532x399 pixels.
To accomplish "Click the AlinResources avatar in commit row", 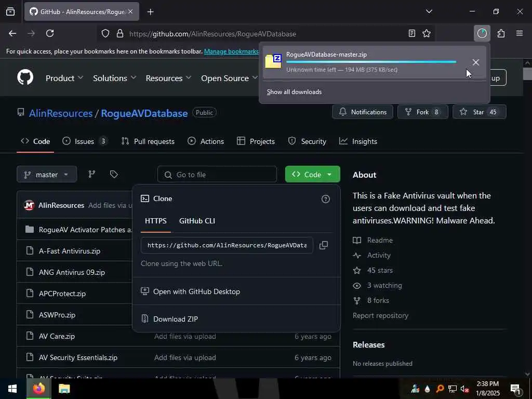I will (x=29, y=205).
